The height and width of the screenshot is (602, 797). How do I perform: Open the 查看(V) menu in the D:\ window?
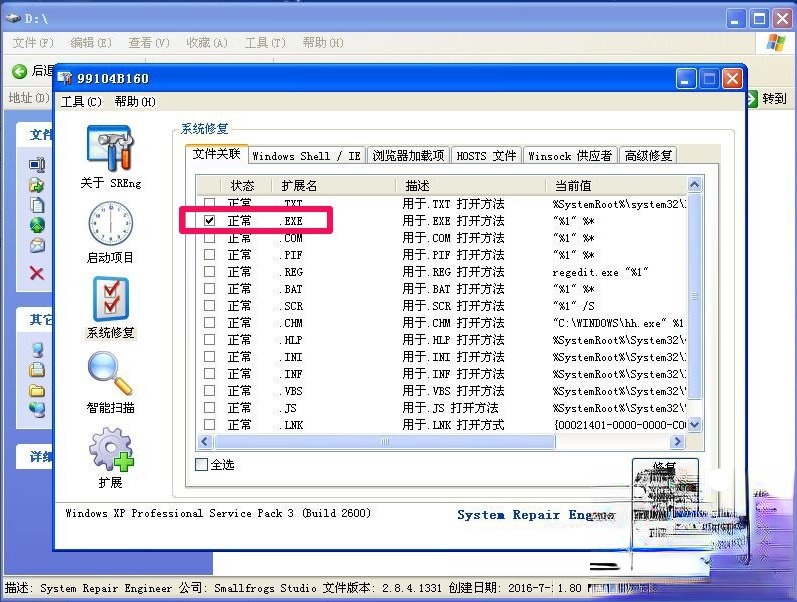(x=149, y=43)
